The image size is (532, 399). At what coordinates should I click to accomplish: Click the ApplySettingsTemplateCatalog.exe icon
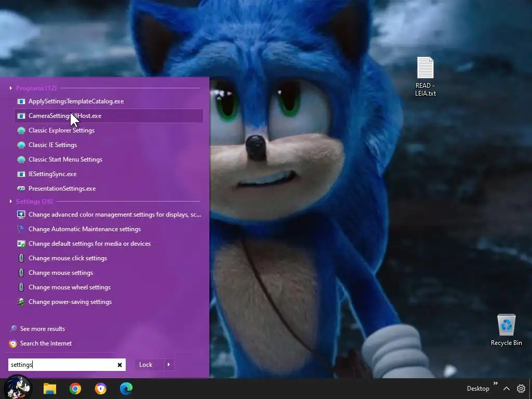pyautogui.click(x=21, y=101)
